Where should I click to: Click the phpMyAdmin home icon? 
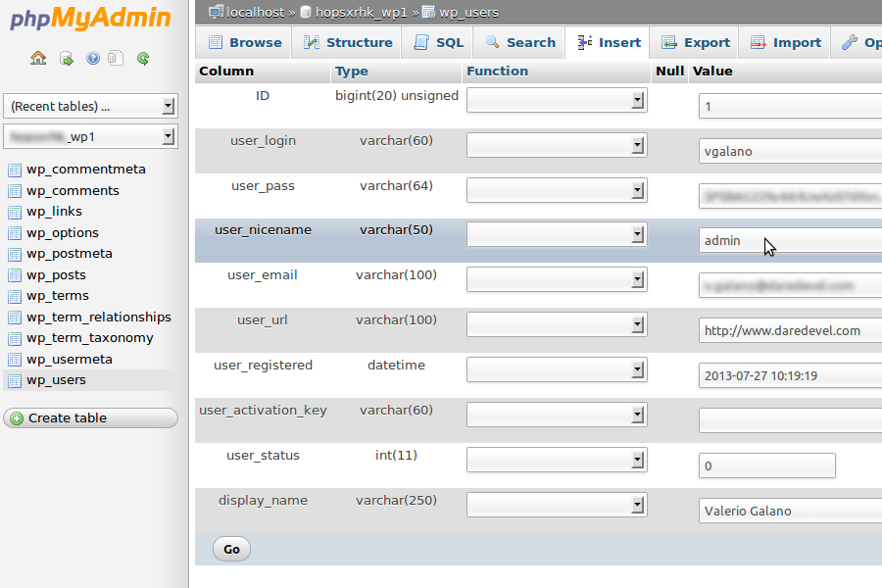coord(38,58)
